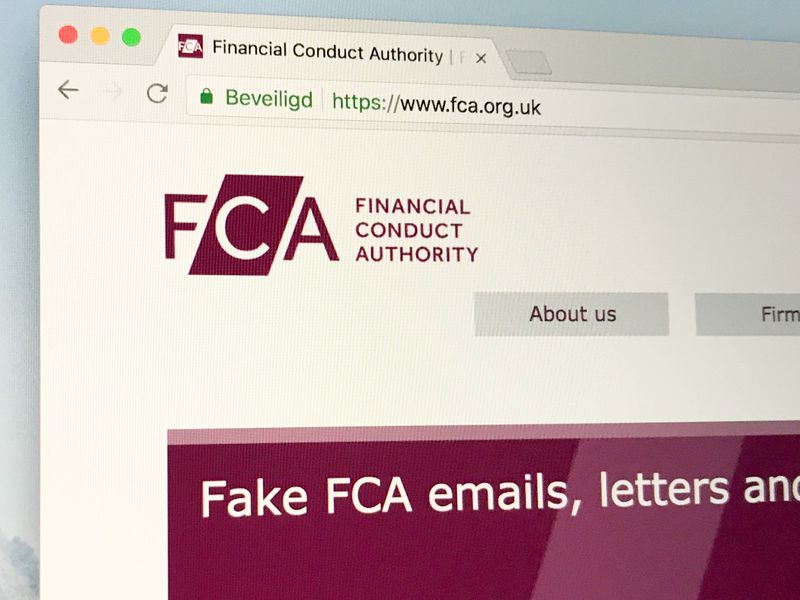Click the green fullscreen window button
800x600 pixels.
132,37
